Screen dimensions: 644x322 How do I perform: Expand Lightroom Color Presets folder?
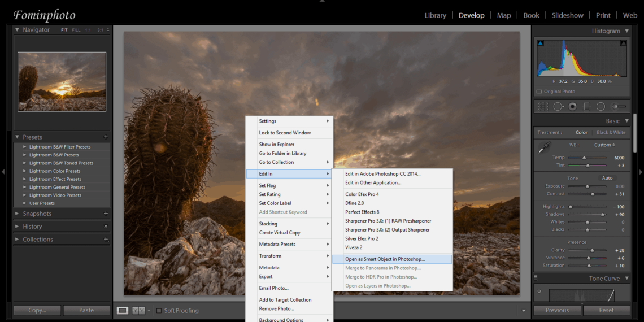(25, 171)
